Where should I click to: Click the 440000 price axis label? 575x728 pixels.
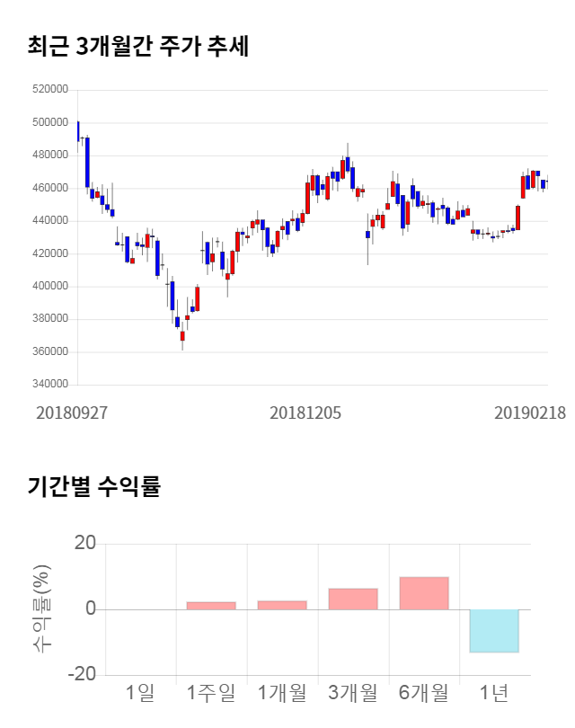coord(49,221)
